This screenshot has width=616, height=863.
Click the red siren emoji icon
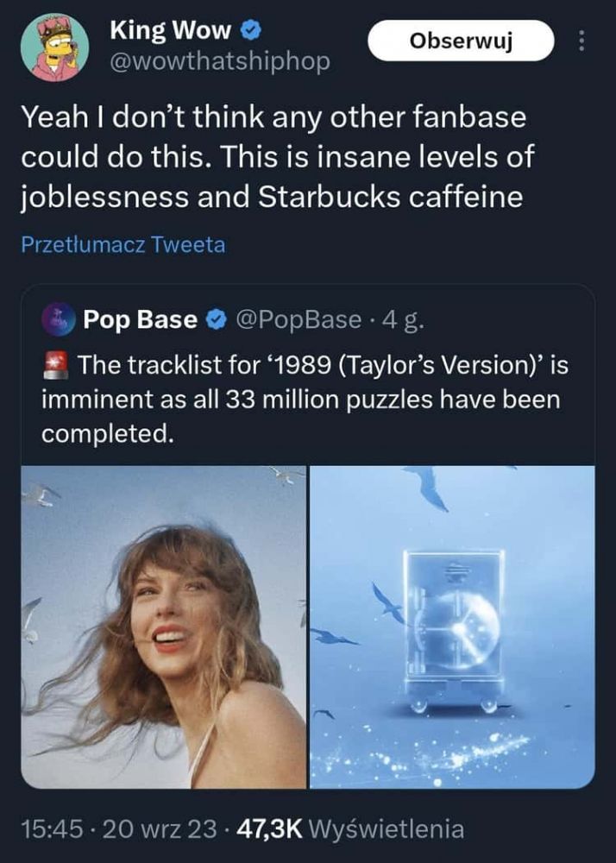[x=59, y=367]
